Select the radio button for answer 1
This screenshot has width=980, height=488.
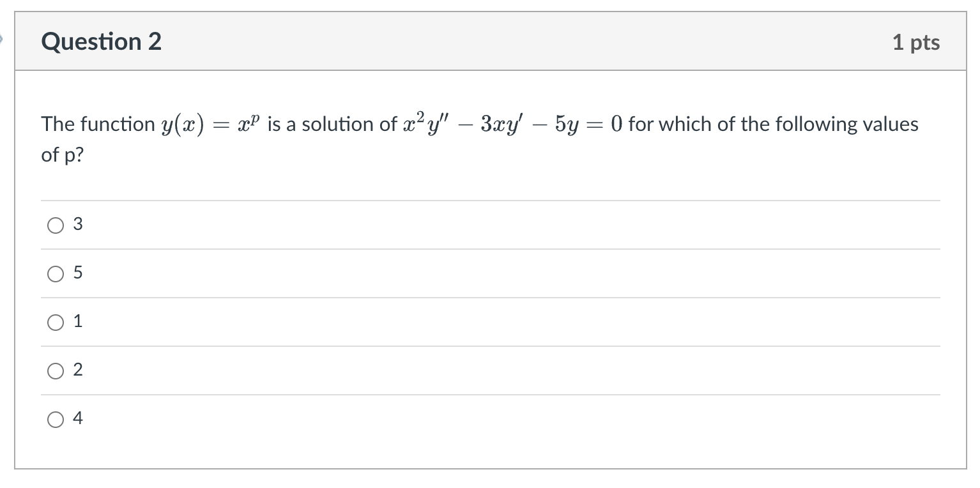coord(55,322)
